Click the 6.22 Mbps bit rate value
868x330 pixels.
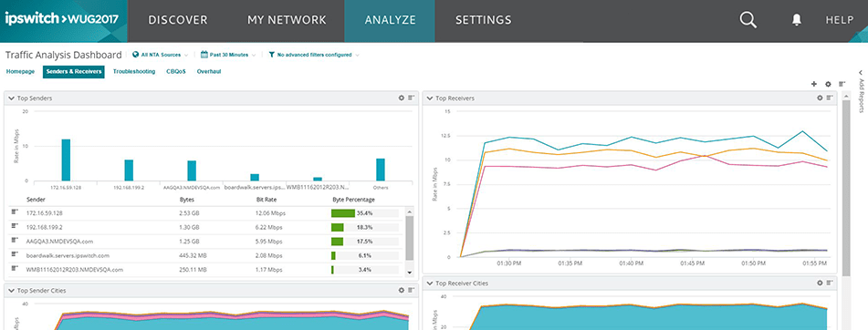click(x=268, y=227)
